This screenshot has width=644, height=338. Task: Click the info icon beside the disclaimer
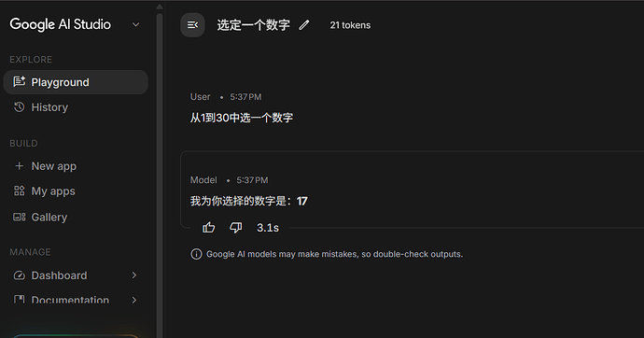pos(196,254)
